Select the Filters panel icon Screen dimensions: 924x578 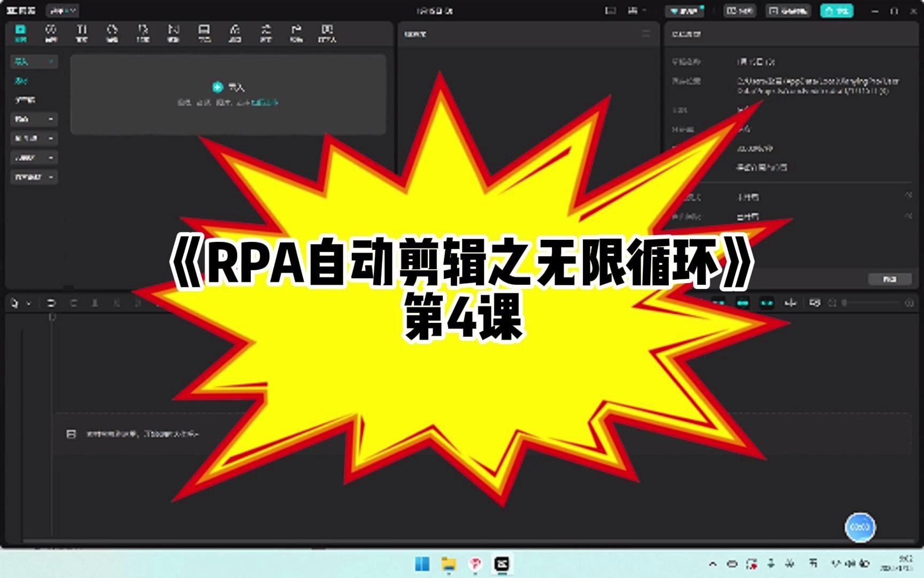click(205, 33)
